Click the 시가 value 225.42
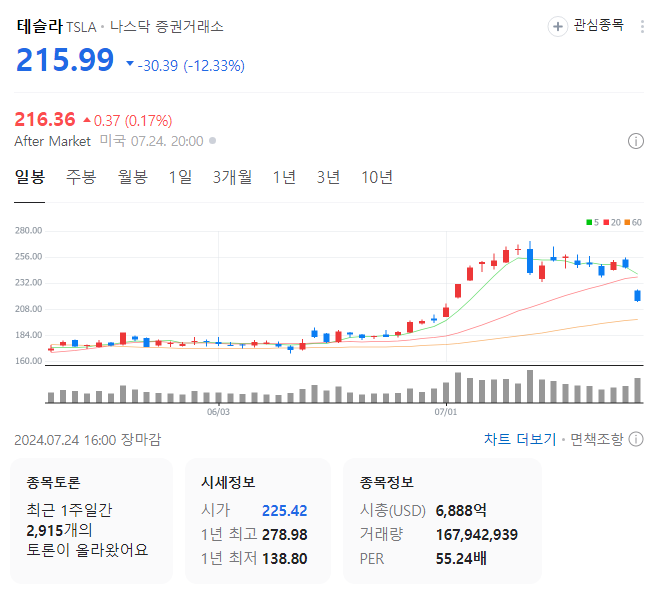The image size is (655, 596). pos(284,510)
